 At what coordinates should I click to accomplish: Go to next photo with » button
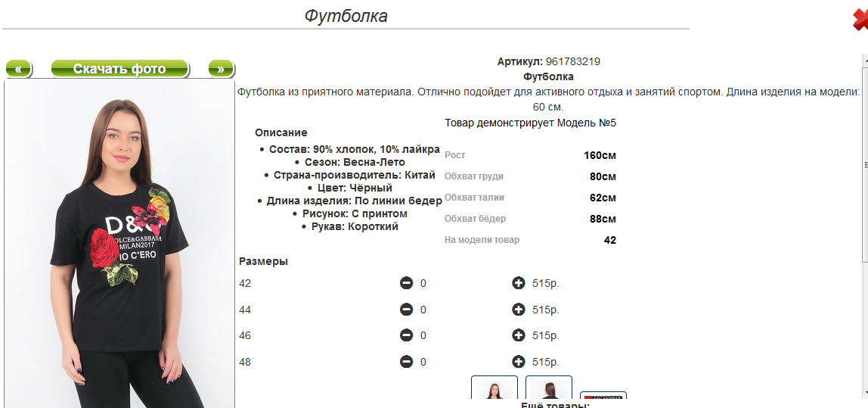(222, 69)
